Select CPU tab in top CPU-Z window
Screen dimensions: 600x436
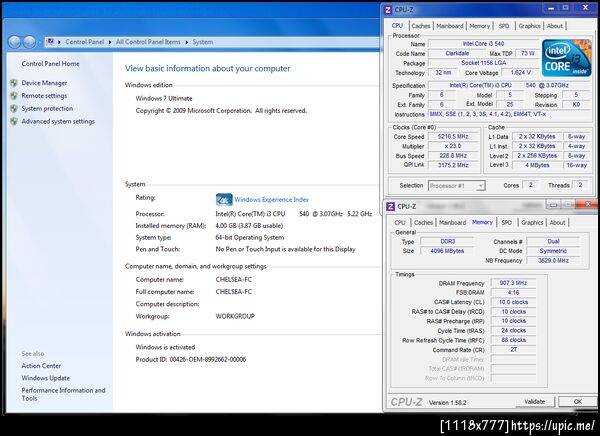397,26
